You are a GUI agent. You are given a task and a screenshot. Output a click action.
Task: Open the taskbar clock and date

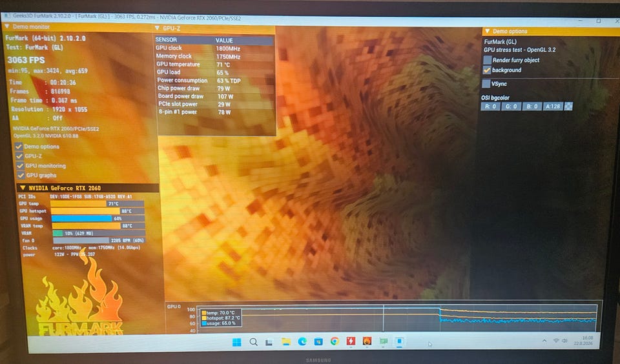(x=585, y=340)
